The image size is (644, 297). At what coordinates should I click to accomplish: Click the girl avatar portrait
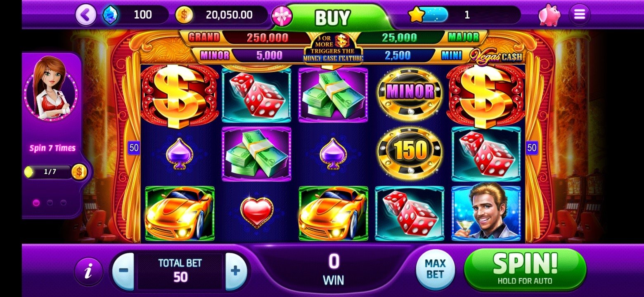(x=51, y=88)
